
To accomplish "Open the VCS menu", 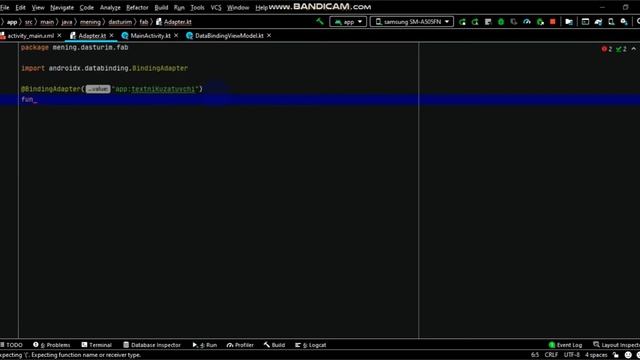I will (216, 7).
